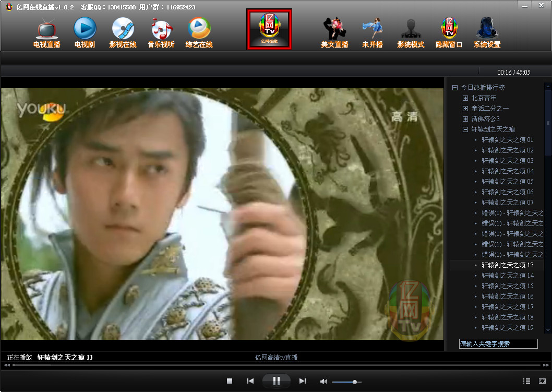Image resolution: width=552 pixels, height=392 pixels.
Task: Play 轩辕剑之天之痕 03
Action: click(x=507, y=161)
